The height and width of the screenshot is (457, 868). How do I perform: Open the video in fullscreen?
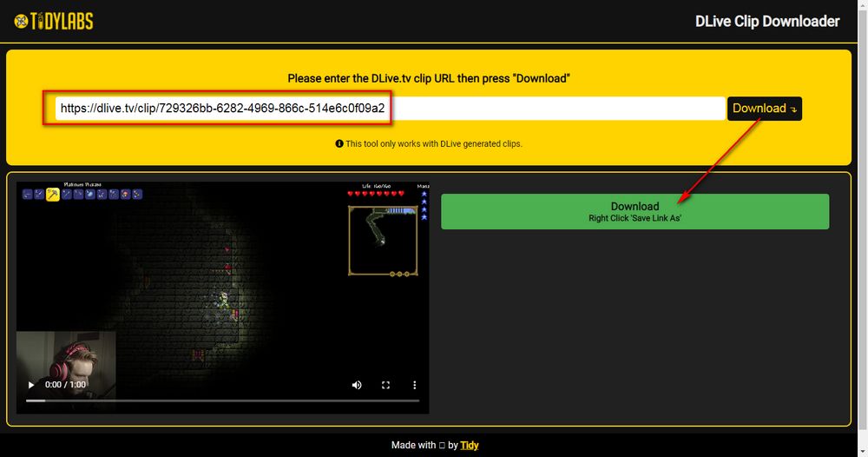tap(386, 385)
